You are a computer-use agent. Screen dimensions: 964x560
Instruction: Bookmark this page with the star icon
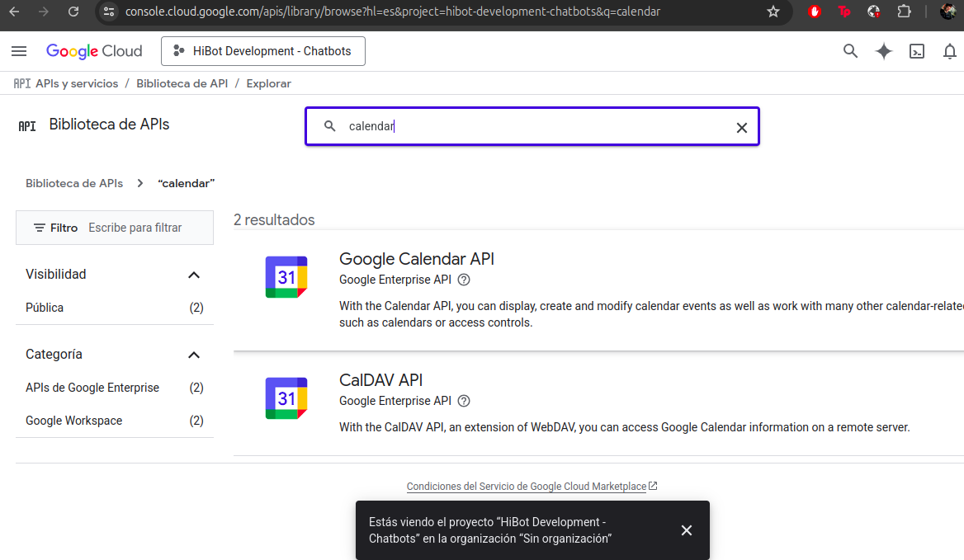coord(773,12)
